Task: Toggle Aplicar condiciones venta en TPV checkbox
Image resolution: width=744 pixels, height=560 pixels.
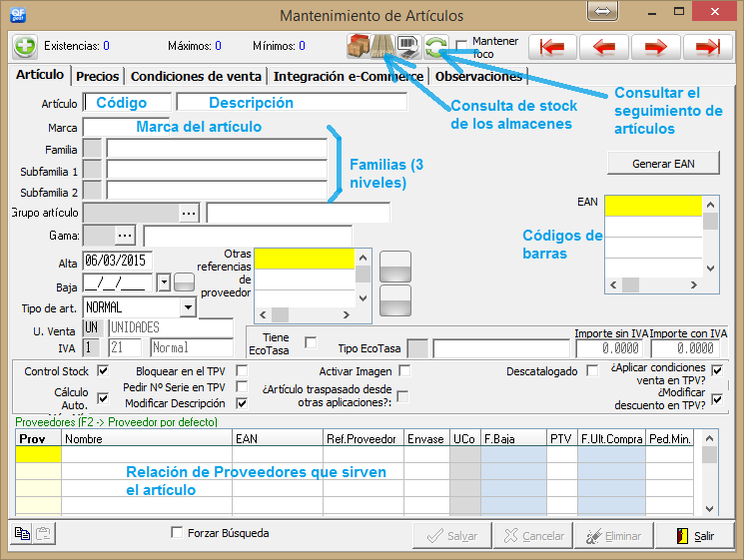Action: pyautogui.click(x=717, y=370)
